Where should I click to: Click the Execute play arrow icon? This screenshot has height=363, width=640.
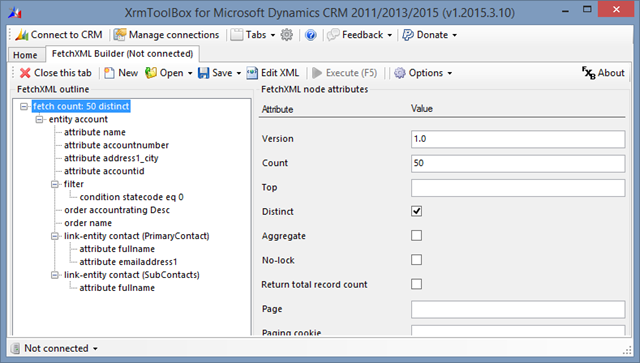point(317,73)
